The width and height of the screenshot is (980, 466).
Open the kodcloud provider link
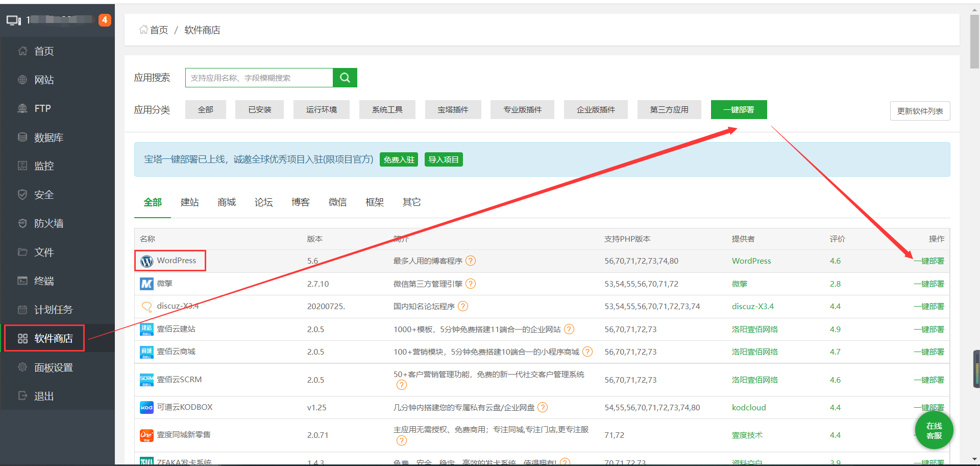[x=749, y=407]
